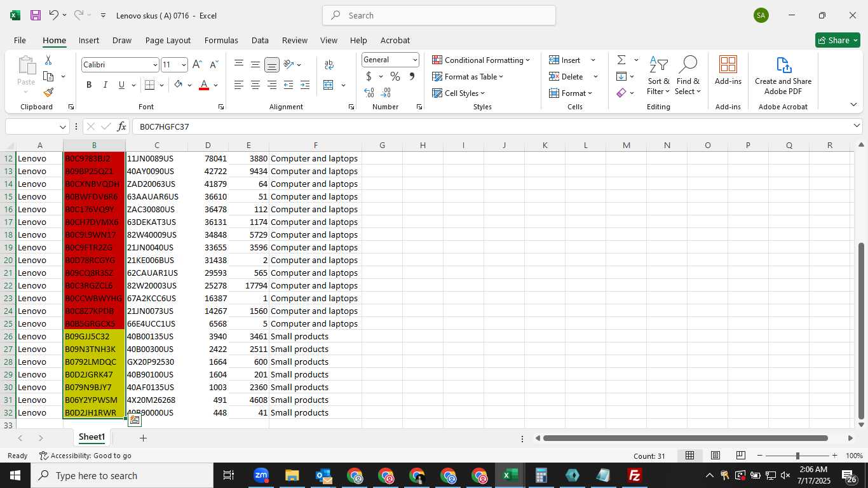Viewport: 868px width, 488px height.
Task: Click the Save icon in title bar
Action: tap(36, 15)
